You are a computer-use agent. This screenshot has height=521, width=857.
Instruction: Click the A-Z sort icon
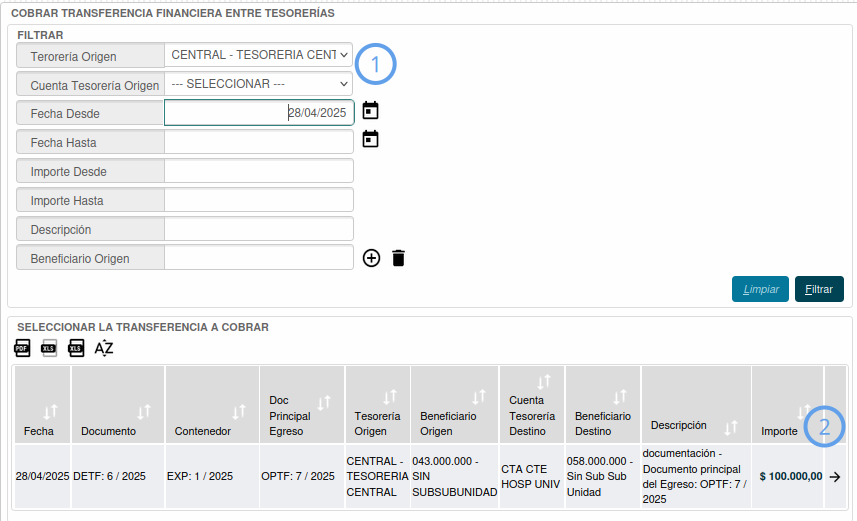(104, 348)
